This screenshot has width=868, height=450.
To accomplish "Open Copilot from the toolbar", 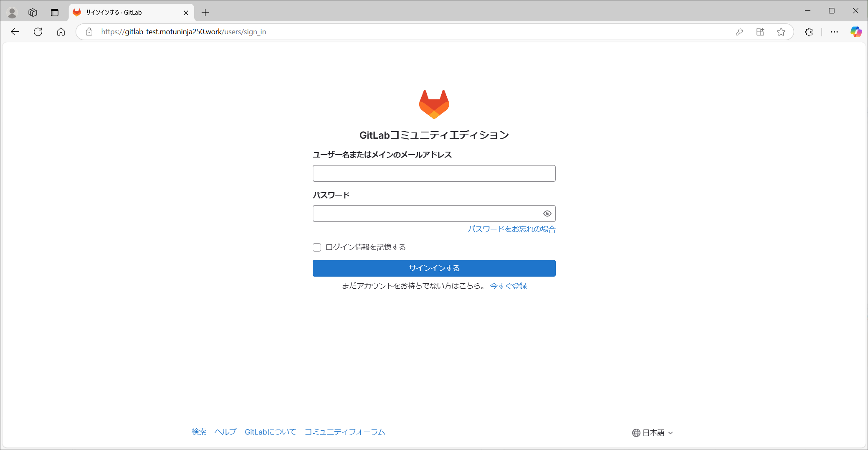I will tap(856, 31).
